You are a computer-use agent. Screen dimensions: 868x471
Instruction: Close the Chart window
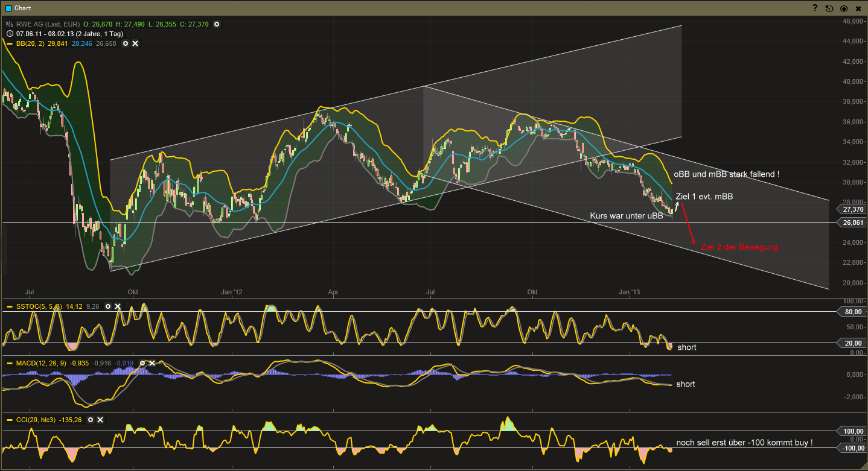click(x=858, y=8)
